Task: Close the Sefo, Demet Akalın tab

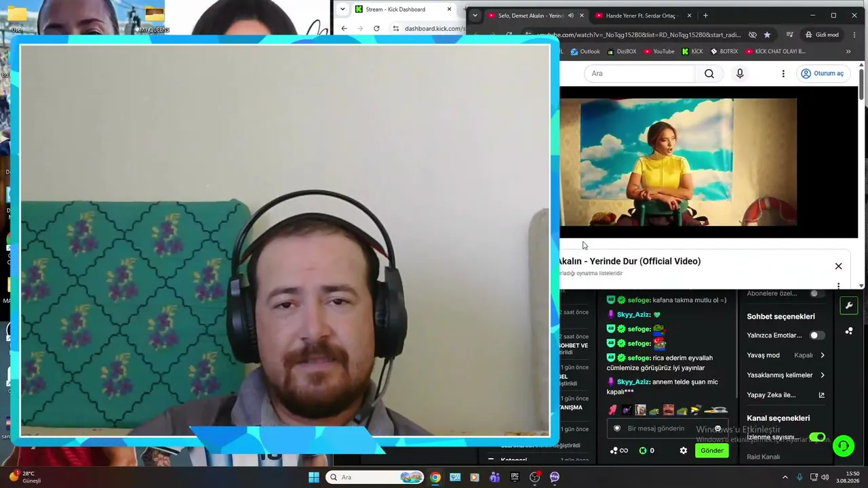Action: pyautogui.click(x=581, y=16)
